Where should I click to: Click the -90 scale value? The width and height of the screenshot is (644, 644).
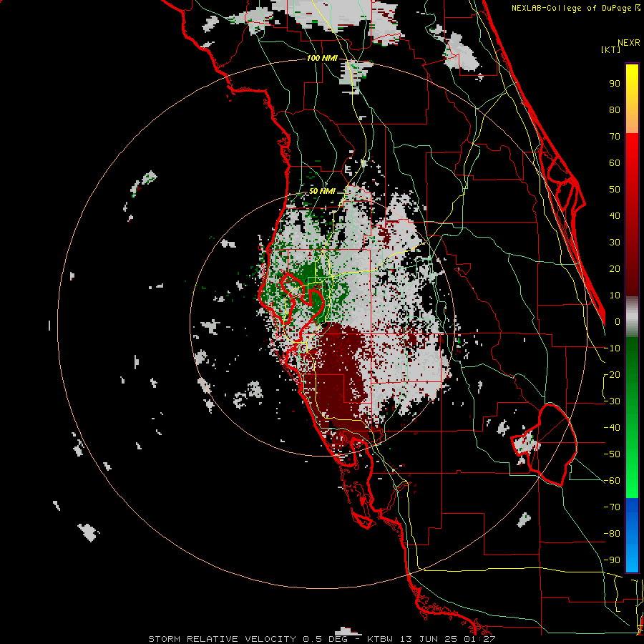click(x=612, y=560)
